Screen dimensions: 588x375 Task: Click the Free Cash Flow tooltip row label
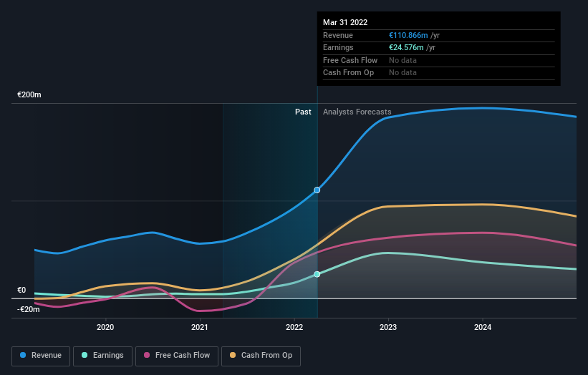pyautogui.click(x=350, y=60)
